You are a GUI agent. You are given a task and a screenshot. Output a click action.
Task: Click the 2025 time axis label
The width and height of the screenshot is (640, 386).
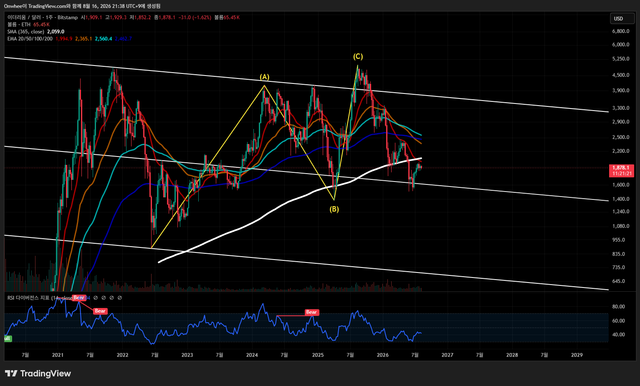[318, 355]
